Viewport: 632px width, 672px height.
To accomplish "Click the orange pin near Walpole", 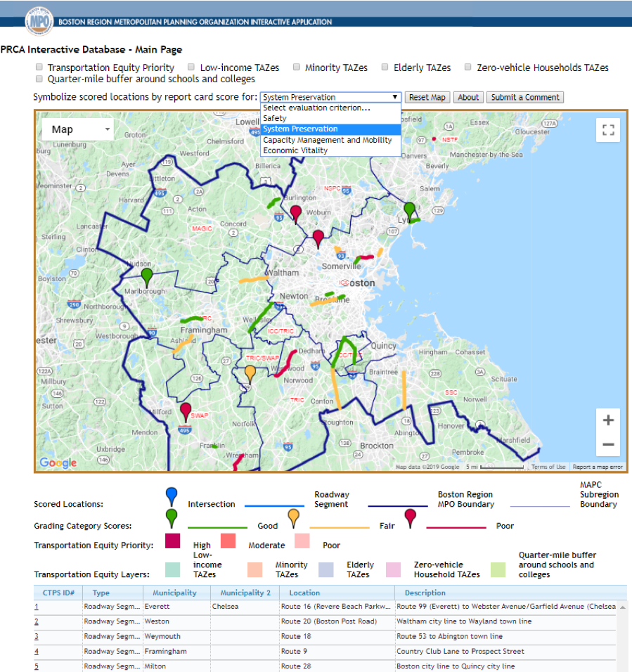I will coord(250,373).
